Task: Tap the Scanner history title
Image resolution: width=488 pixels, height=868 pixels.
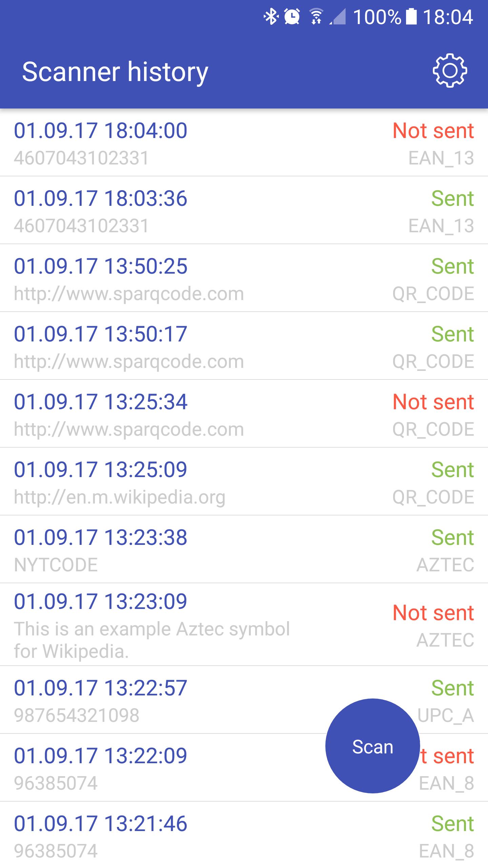Action: point(115,72)
